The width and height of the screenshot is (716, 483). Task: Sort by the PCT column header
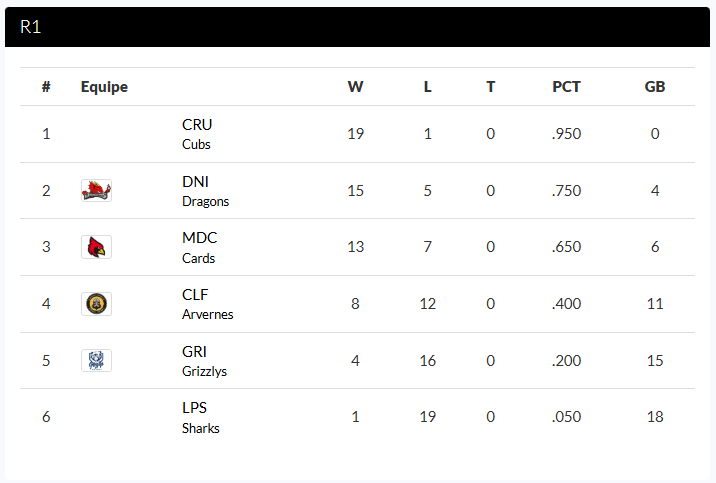pyautogui.click(x=566, y=87)
